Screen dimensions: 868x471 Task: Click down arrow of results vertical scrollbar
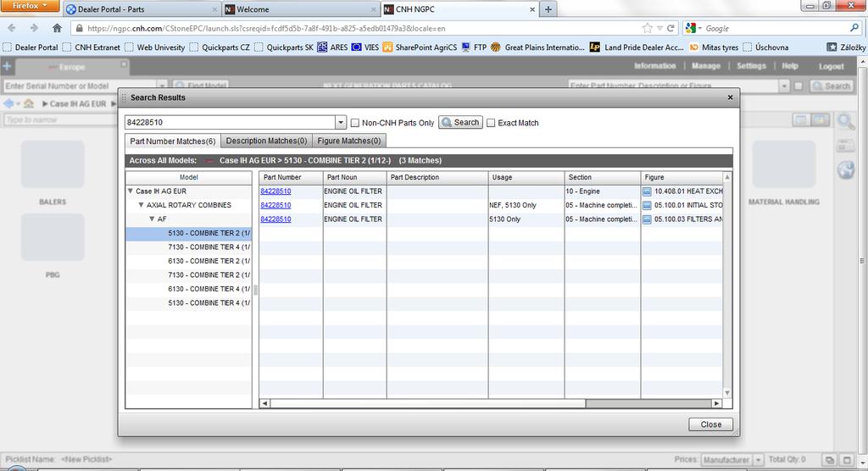727,393
